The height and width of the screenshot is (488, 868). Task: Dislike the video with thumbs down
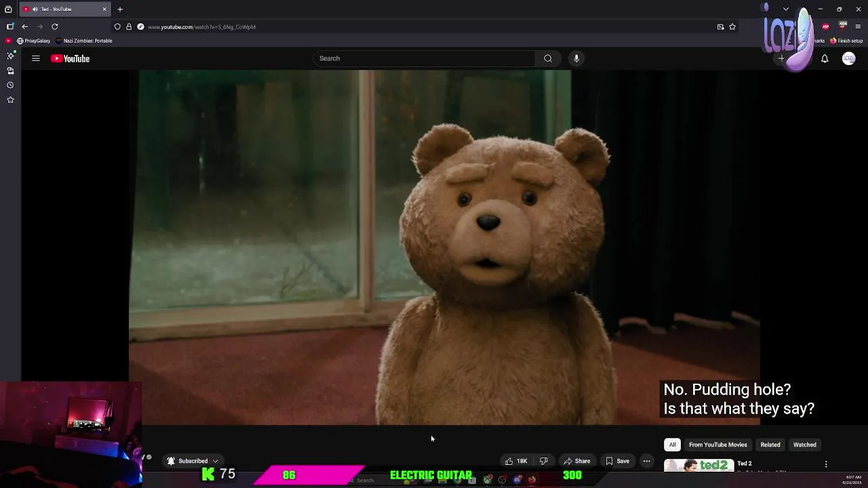543,461
